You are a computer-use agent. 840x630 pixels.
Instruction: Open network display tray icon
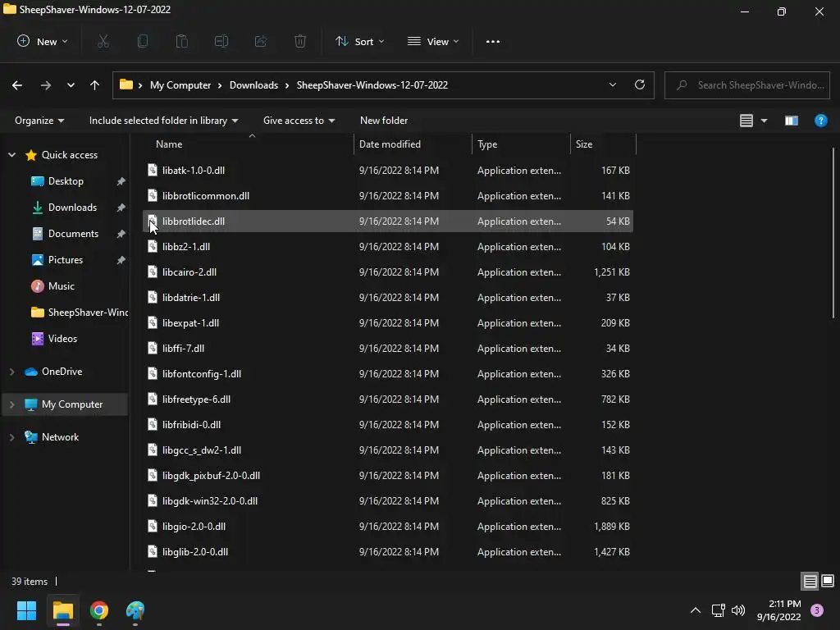[718, 610]
